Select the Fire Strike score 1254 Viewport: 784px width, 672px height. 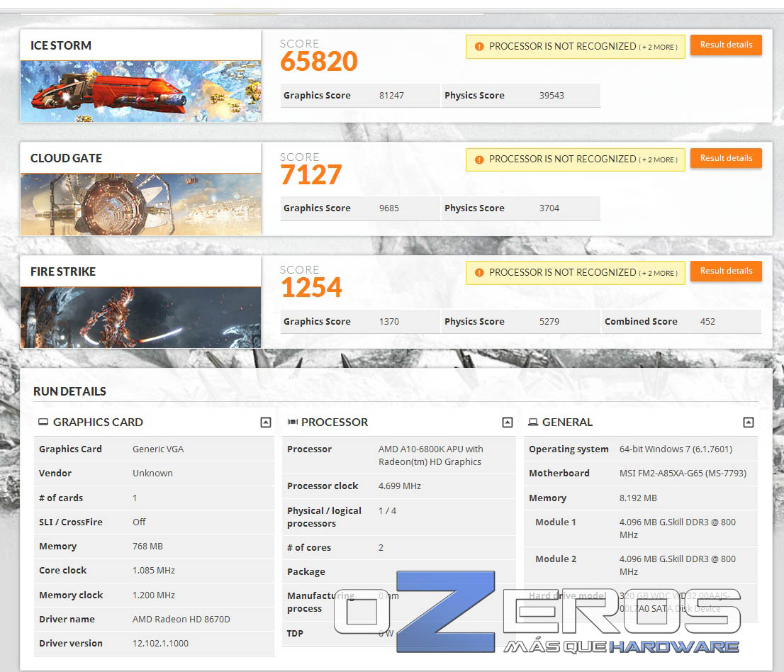click(x=311, y=288)
